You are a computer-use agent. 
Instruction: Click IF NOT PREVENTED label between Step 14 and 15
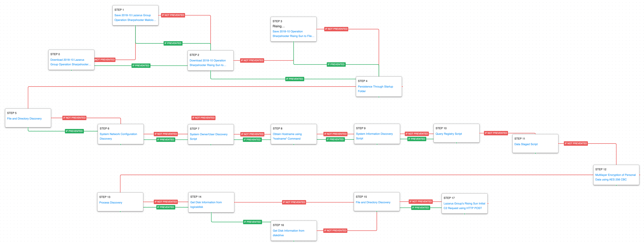pos(294,202)
